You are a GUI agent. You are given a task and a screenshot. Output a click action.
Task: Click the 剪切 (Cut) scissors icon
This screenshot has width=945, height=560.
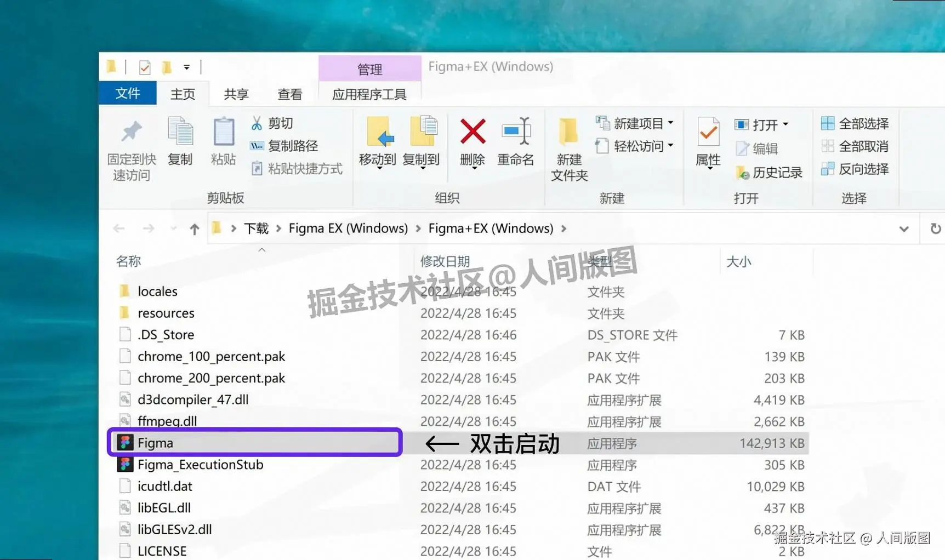point(257,123)
